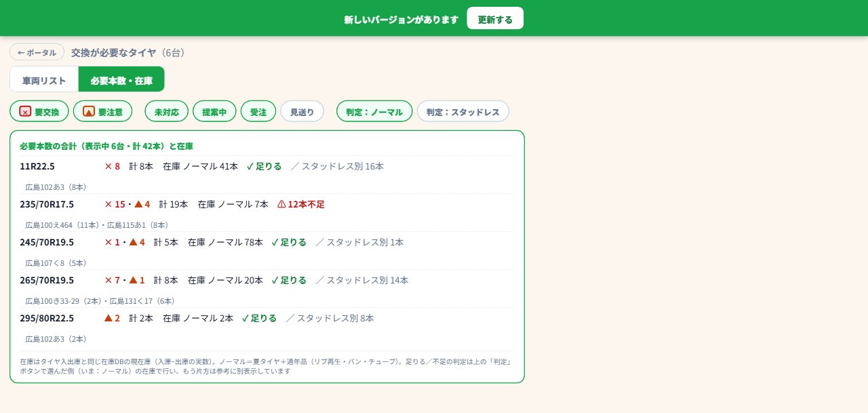Select 判定：スタッドレス option
Screen dimensions: 868x413
[x=463, y=111]
